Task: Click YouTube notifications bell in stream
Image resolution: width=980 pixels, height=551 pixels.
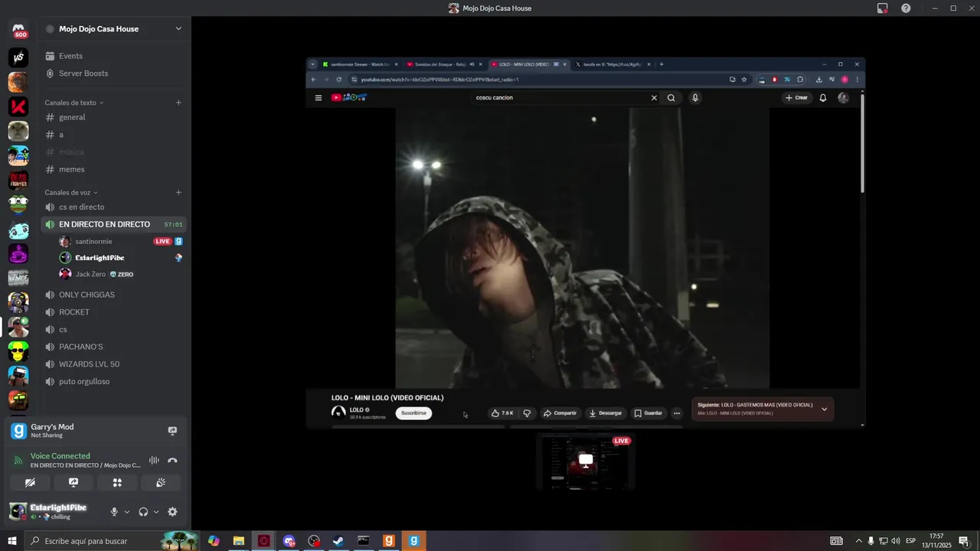Action: coord(823,98)
